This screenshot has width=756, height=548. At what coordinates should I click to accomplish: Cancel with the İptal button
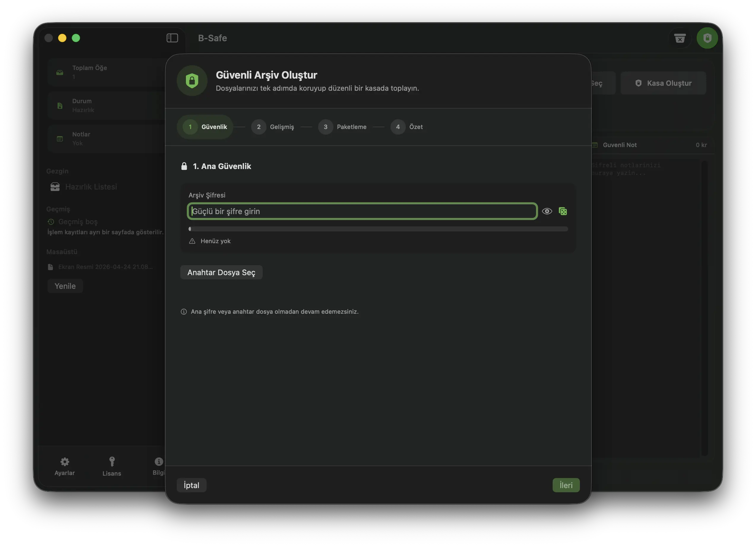tap(192, 485)
